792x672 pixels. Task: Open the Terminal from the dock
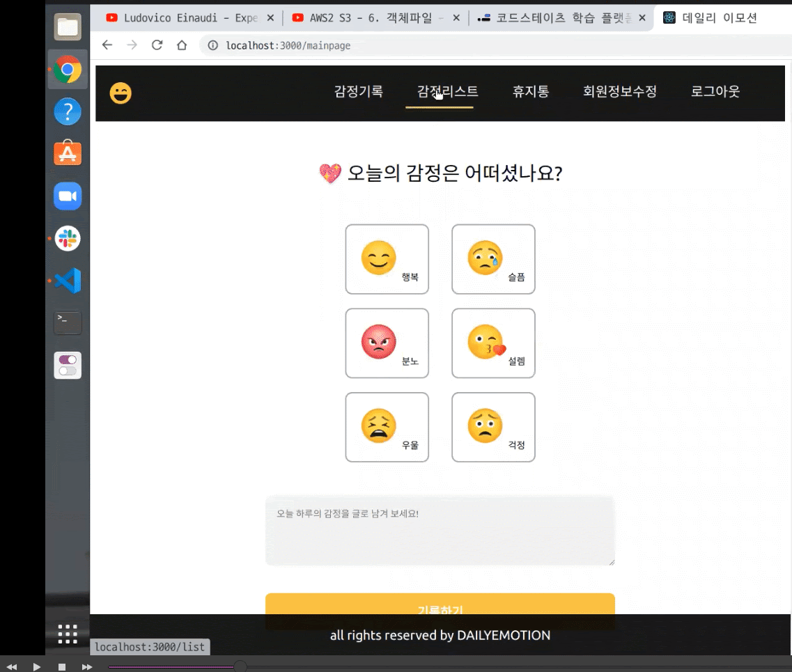[68, 322]
